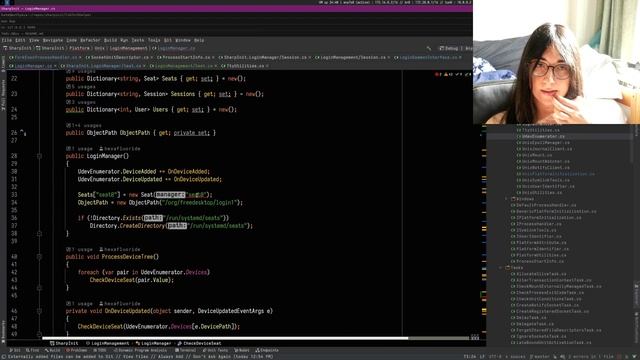Collapse the Windows folder in solution tree

tap(507, 199)
